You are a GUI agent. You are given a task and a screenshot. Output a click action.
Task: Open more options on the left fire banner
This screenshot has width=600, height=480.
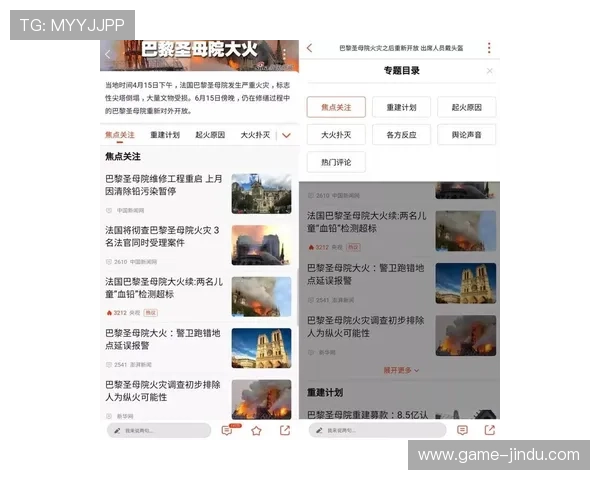click(x=284, y=54)
